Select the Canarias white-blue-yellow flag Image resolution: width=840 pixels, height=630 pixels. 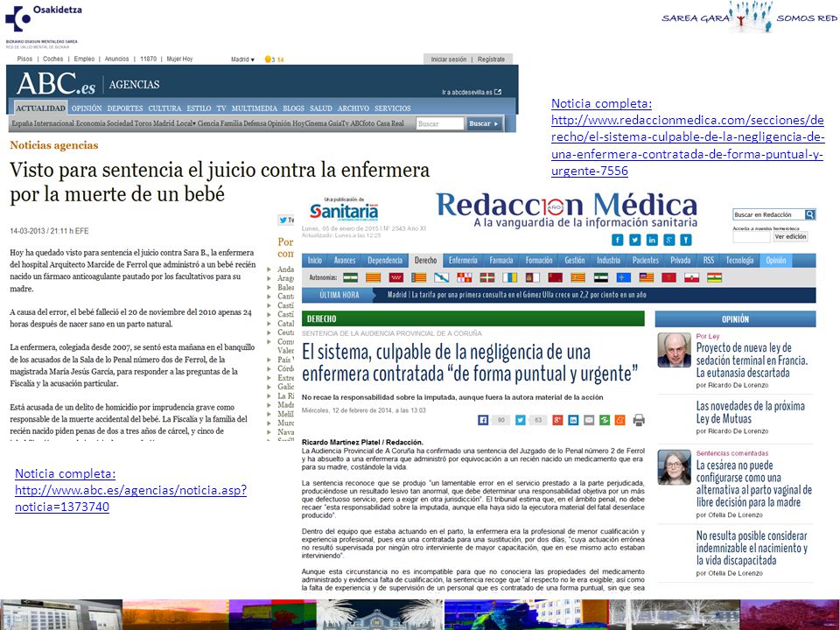pos(509,277)
